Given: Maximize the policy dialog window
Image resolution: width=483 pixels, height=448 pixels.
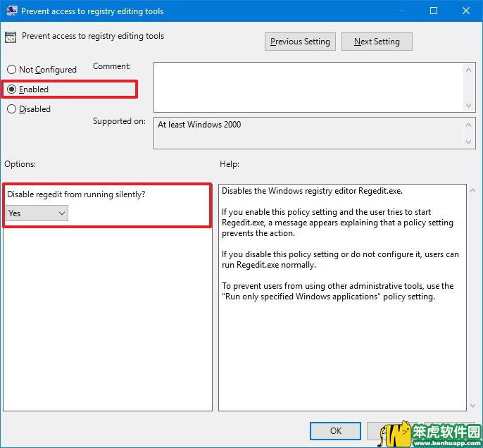Looking at the screenshot, I should pyautogui.click(x=434, y=11).
